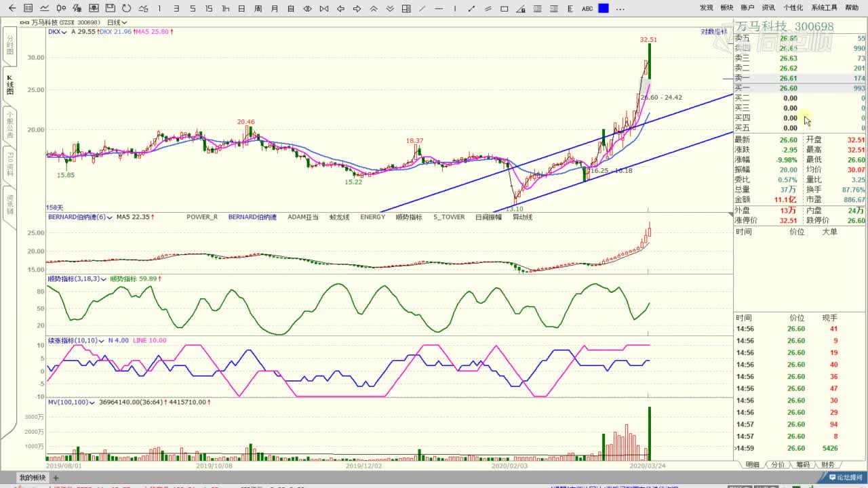Image resolution: width=868 pixels, height=488 pixels.
Task: Click the save floppy disk icon
Action: pos(110,8)
